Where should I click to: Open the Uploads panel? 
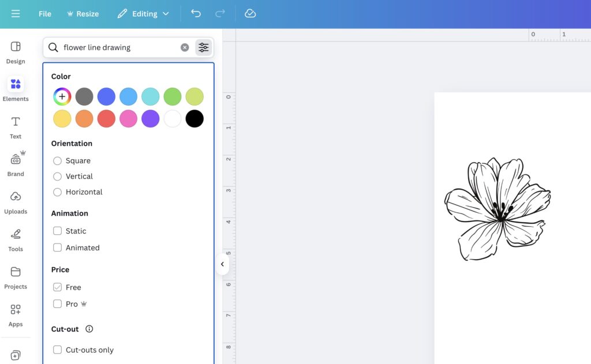point(16,201)
